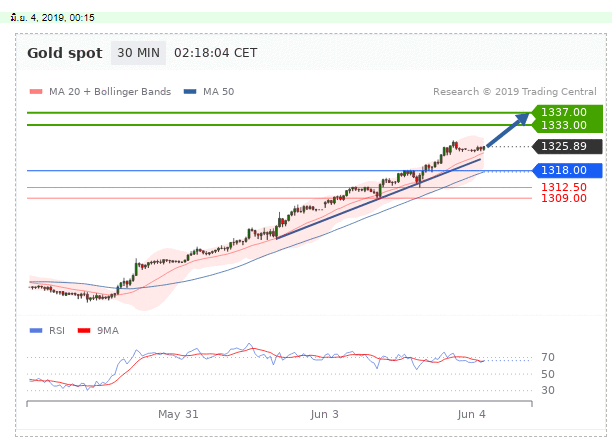Click the Jun 4 date axis label
This screenshot has height=447, width=612.
(x=471, y=413)
